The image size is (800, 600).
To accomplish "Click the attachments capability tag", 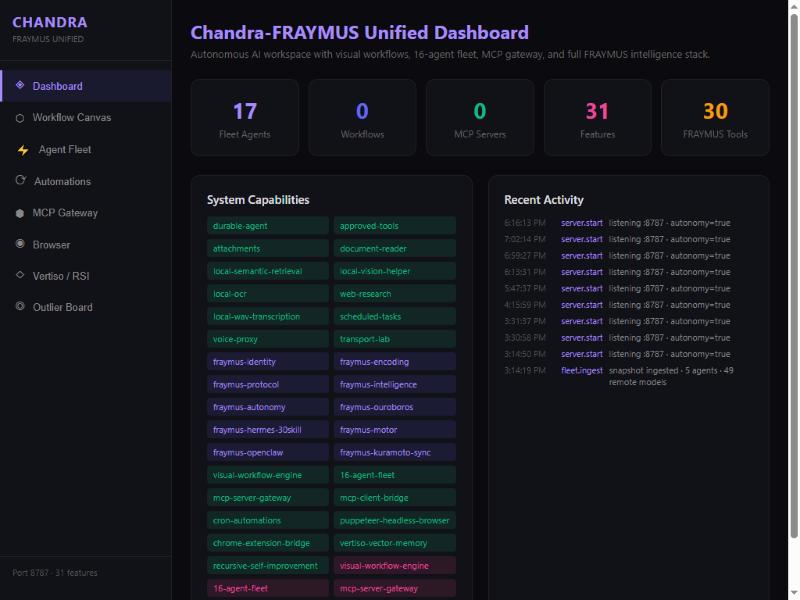I will click(268, 248).
